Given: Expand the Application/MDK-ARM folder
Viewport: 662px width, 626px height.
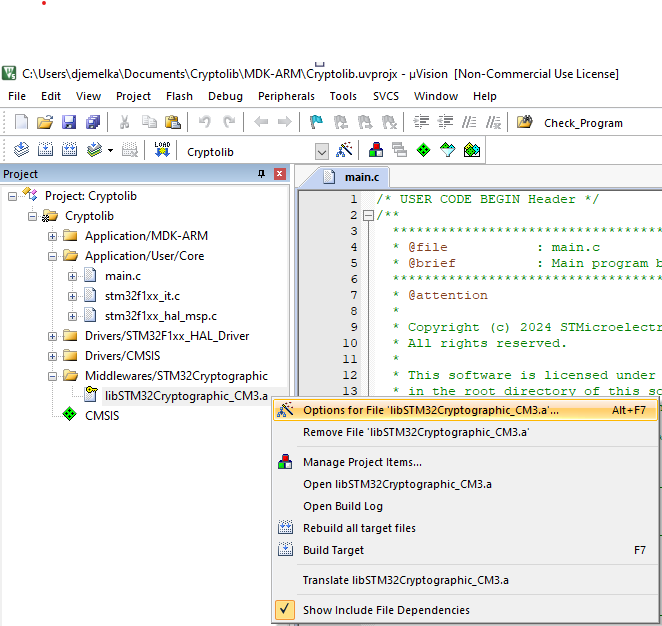Looking at the screenshot, I should pyautogui.click(x=52, y=236).
